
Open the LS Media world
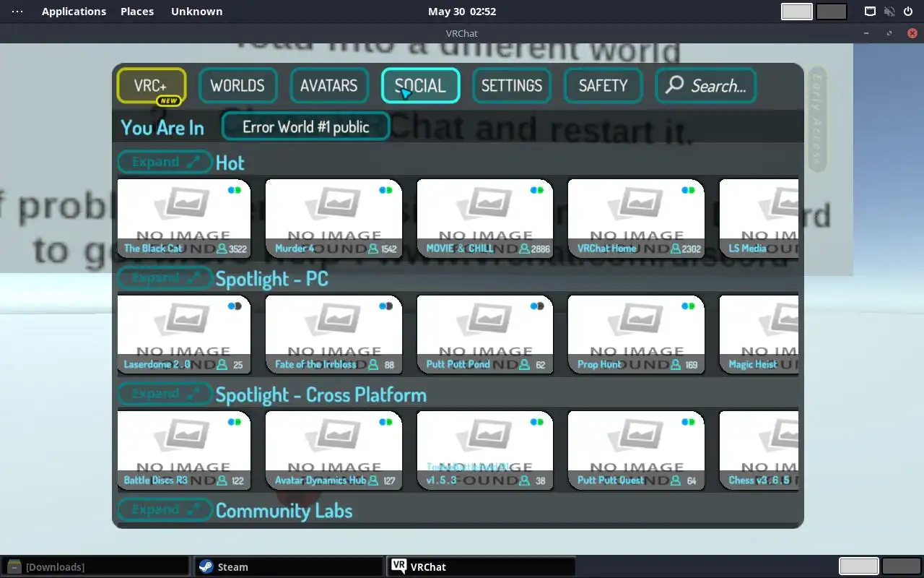click(x=759, y=219)
